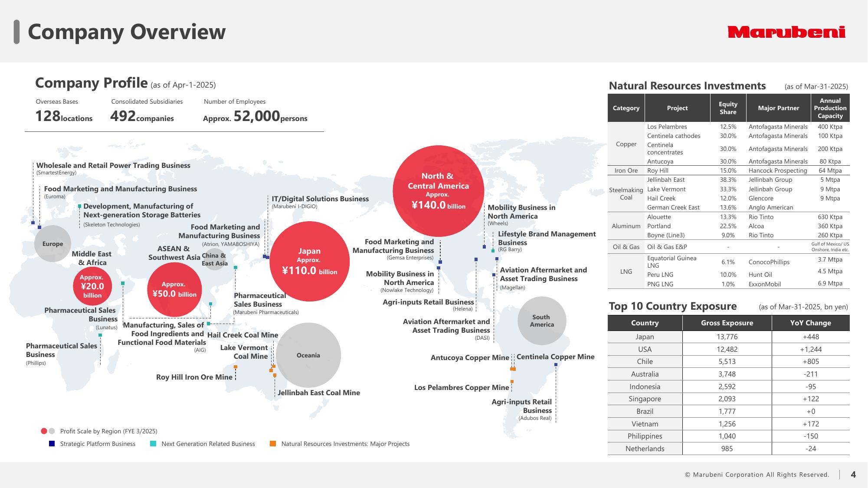
Task: Click the gray Oceania bubble
Action: click(x=308, y=355)
